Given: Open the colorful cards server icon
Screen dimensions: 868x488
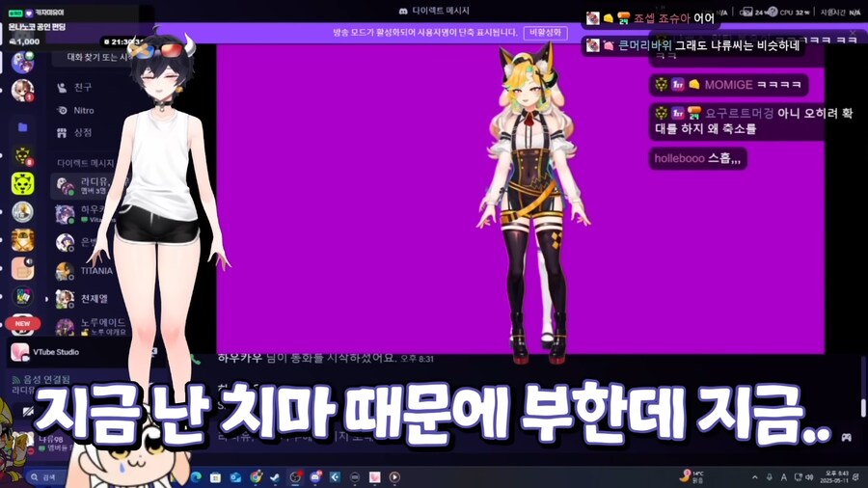Looking at the screenshot, I should pos(23,297).
